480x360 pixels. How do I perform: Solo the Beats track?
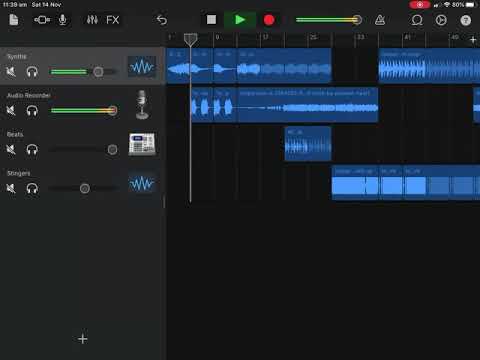click(x=32, y=149)
